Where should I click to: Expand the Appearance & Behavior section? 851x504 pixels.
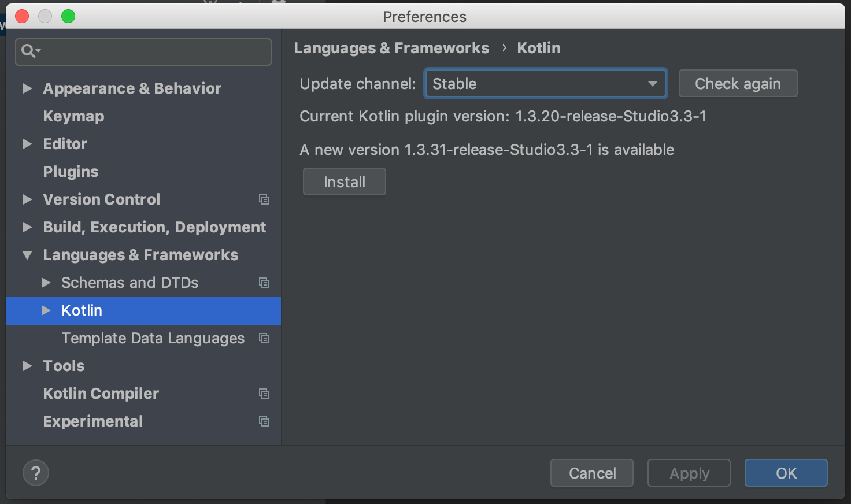click(x=27, y=88)
